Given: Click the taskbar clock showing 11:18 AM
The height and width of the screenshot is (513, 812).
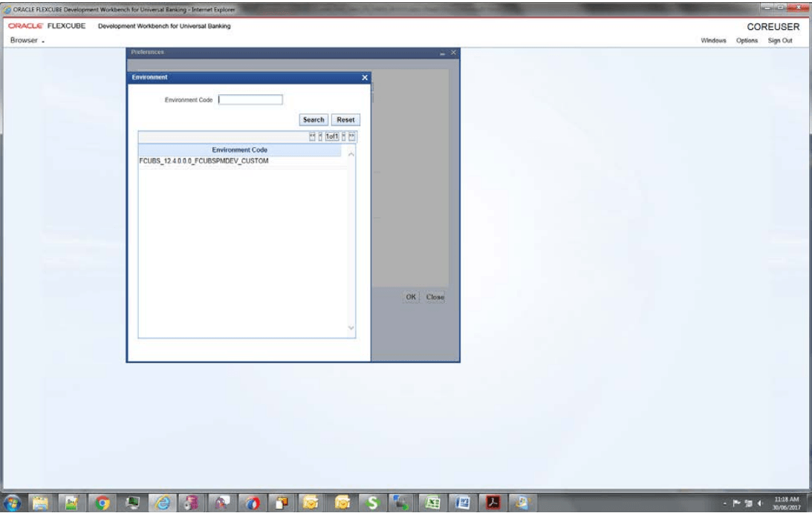Looking at the screenshot, I should (787, 503).
